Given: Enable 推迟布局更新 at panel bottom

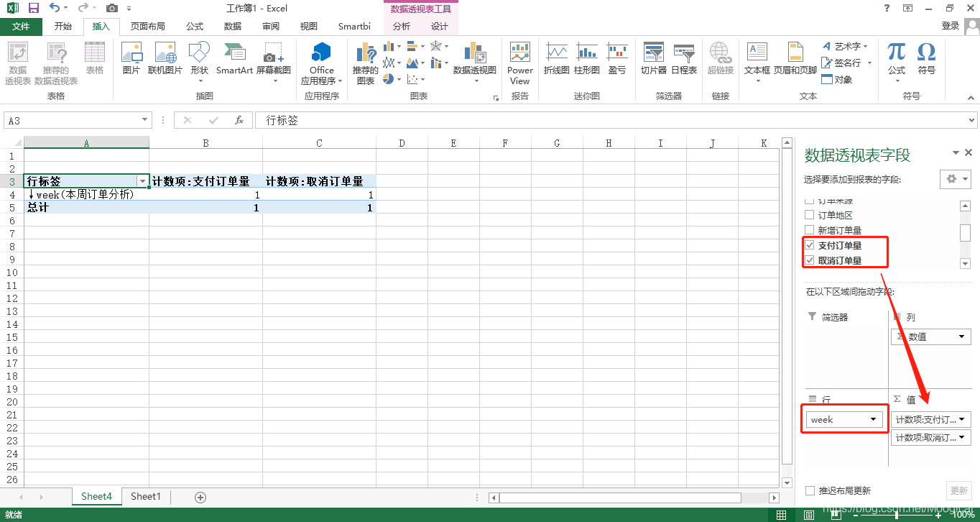Looking at the screenshot, I should click(811, 490).
